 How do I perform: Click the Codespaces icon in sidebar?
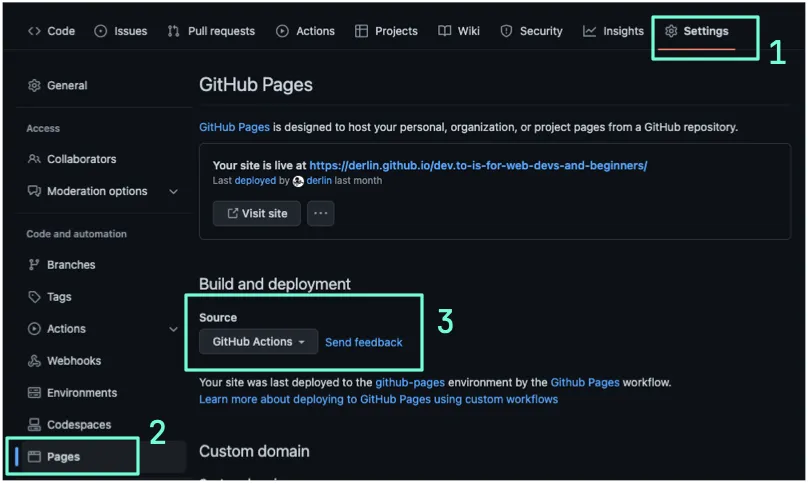coord(34,425)
